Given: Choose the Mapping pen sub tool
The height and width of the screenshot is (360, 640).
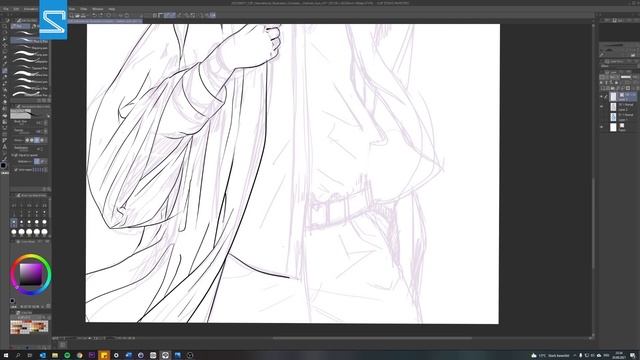Looking at the screenshot, I should (30, 48).
